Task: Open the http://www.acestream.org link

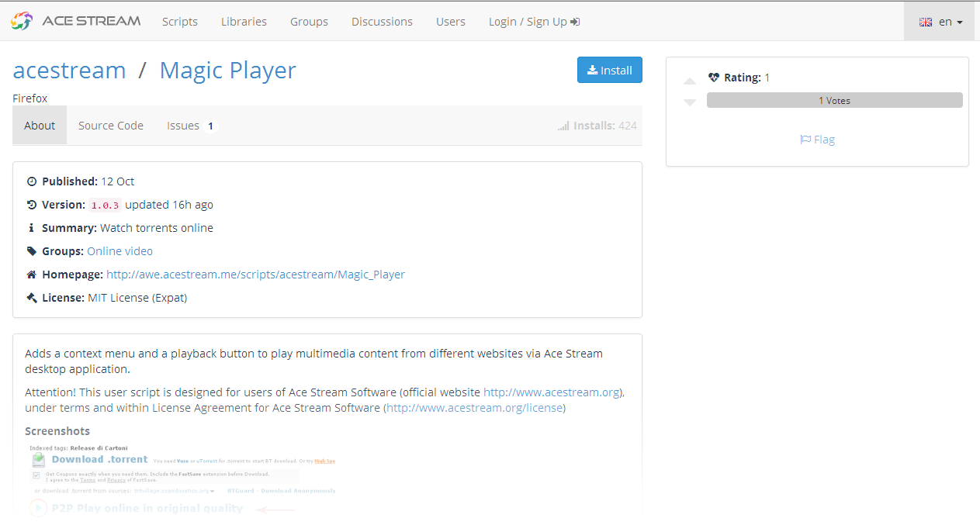Action: coord(552,392)
